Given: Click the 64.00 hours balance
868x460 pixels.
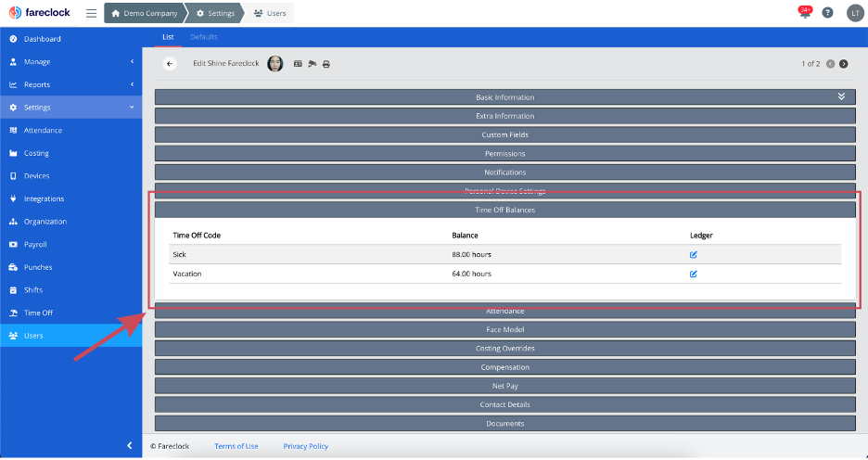Looking at the screenshot, I should [472, 274].
